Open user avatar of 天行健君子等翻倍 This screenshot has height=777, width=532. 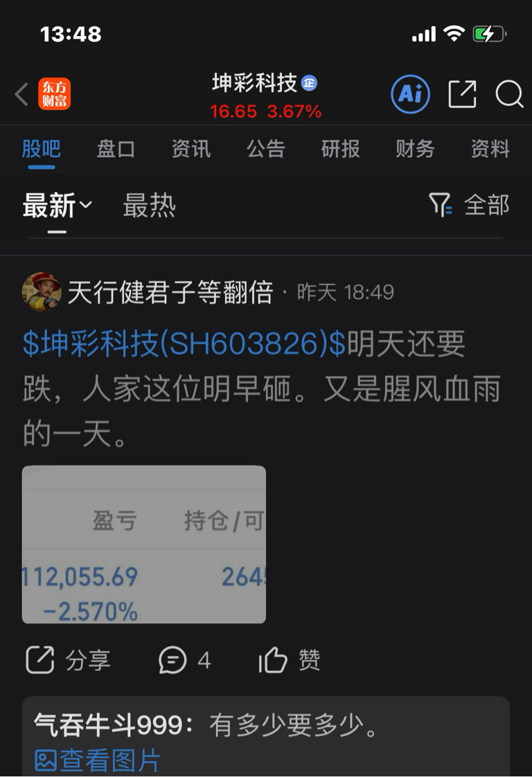tap(42, 292)
